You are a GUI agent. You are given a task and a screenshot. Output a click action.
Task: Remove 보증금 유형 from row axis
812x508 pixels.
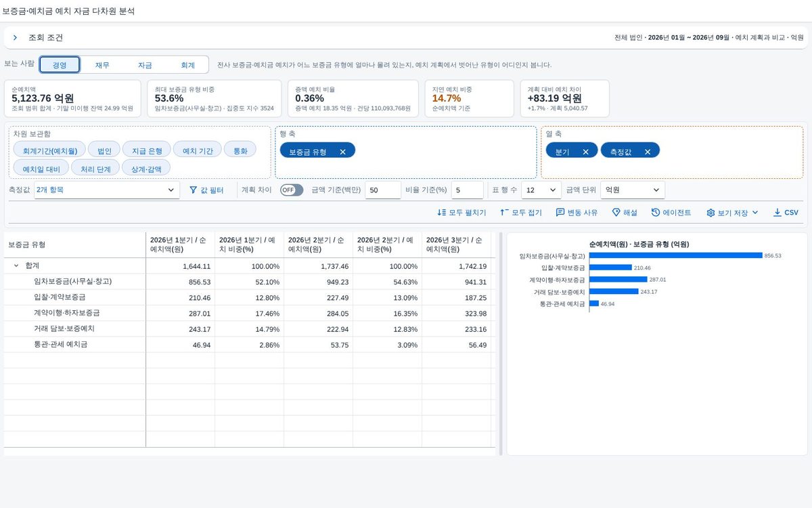pos(342,152)
